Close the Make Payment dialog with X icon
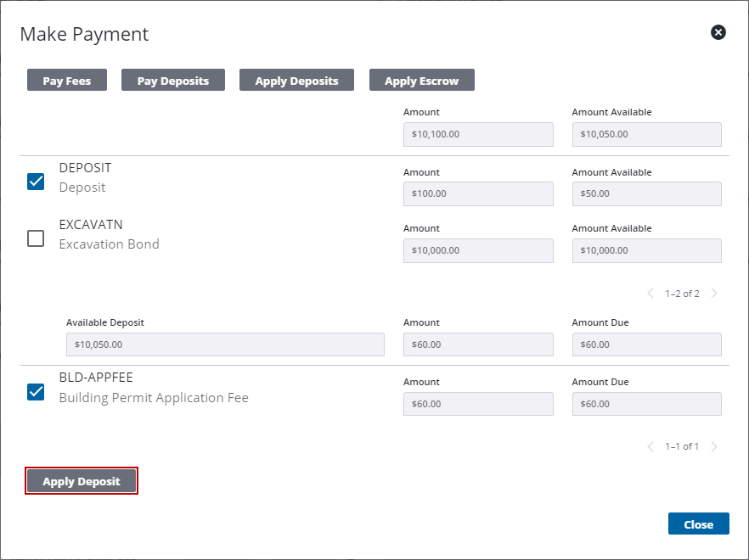Image resolution: width=749 pixels, height=560 pixels. tap(718, 32)
